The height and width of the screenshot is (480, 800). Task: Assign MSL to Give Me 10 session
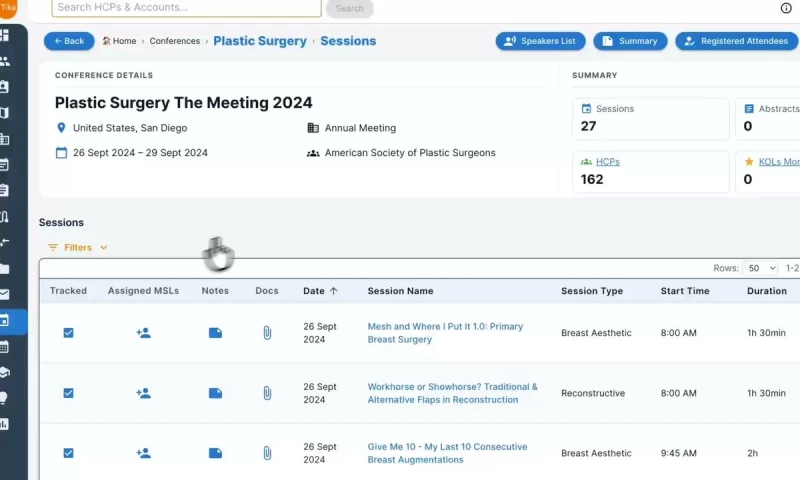143,452
